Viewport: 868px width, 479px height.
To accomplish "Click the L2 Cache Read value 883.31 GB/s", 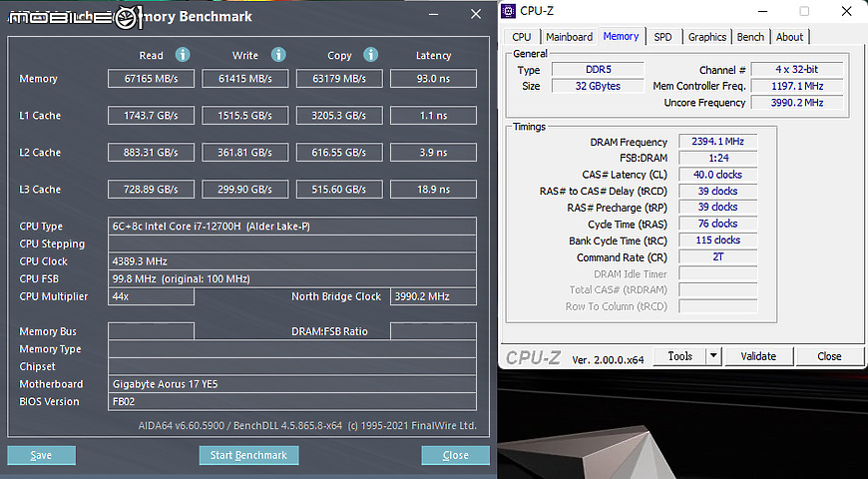I will 151,153.
